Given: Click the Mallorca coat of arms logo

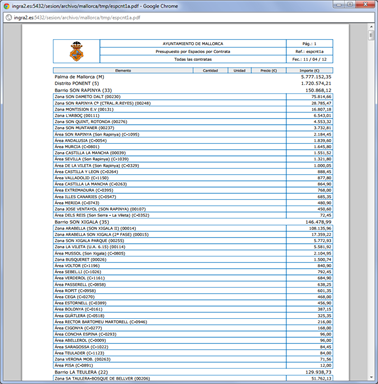Looking at the screenshot, I should coord(76,51).
